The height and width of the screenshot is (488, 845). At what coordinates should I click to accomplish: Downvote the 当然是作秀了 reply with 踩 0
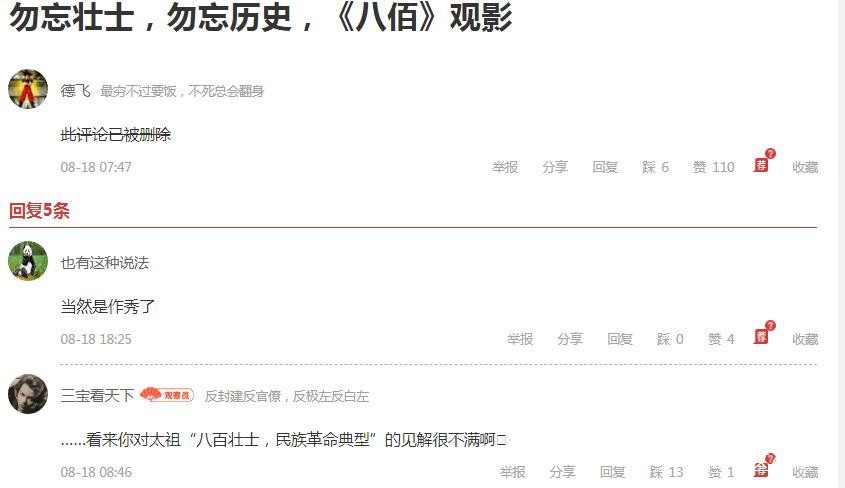tap(670, 339)
